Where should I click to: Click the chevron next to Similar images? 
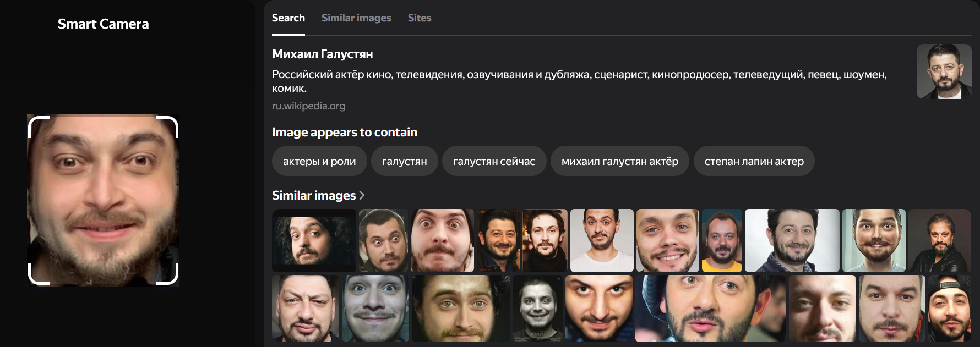click(362, 195)
